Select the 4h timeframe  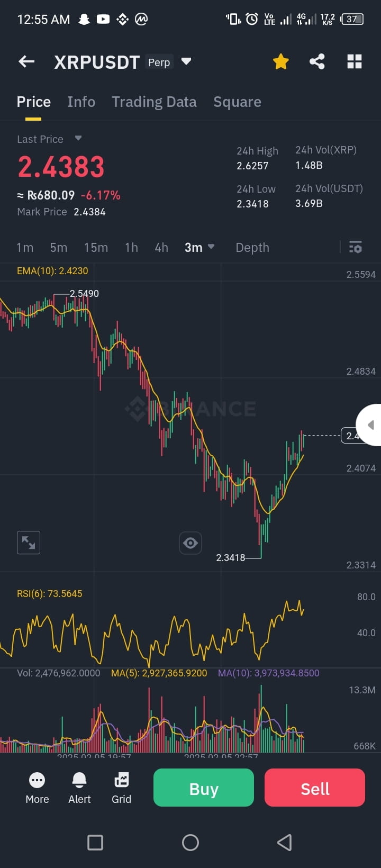(x=161, y=248)
